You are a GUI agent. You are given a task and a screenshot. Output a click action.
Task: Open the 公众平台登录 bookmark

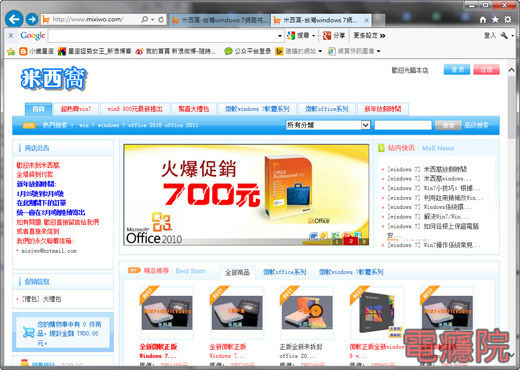click(x=248, y=51)
